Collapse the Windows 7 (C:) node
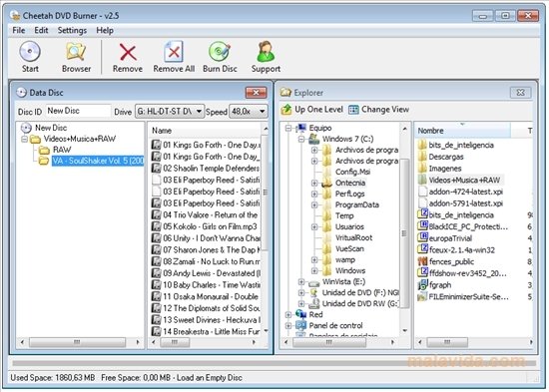The image size is (549, 392). tap(301, 140)
